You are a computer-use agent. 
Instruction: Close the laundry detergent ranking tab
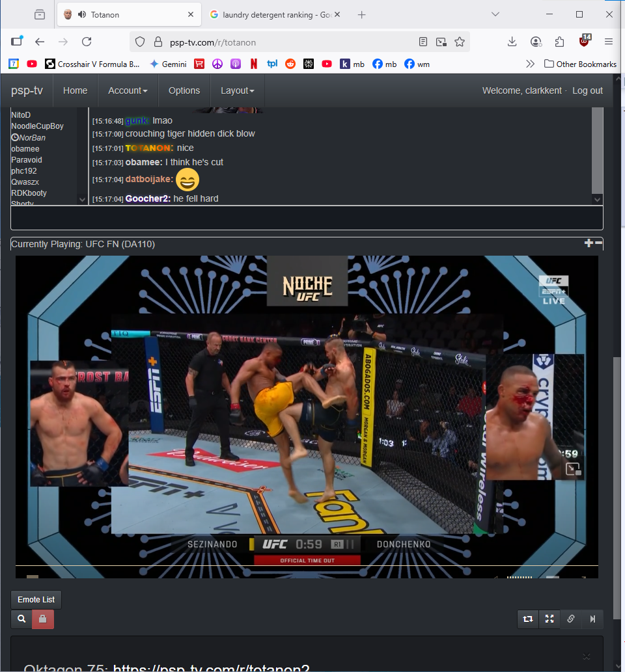(x=337, y=14)
